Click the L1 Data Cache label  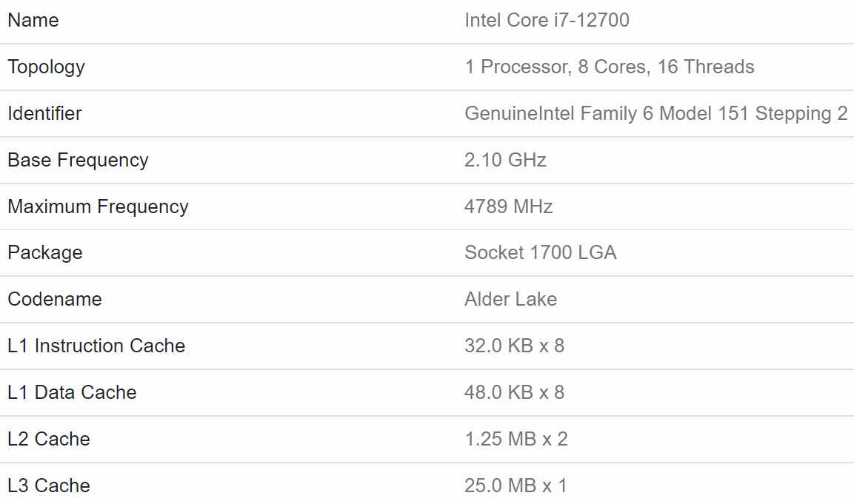tap(72, 392)
